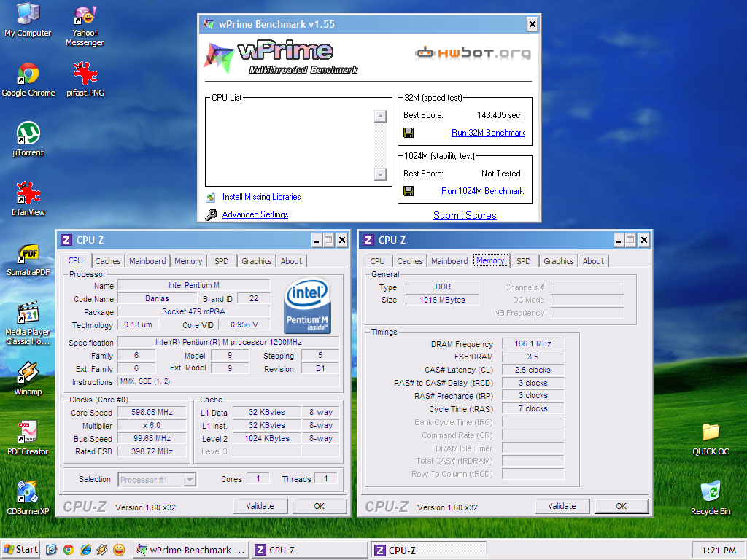Open IrfanView desktop shortcut
The image size is (747, 560).
pos(28,199)
